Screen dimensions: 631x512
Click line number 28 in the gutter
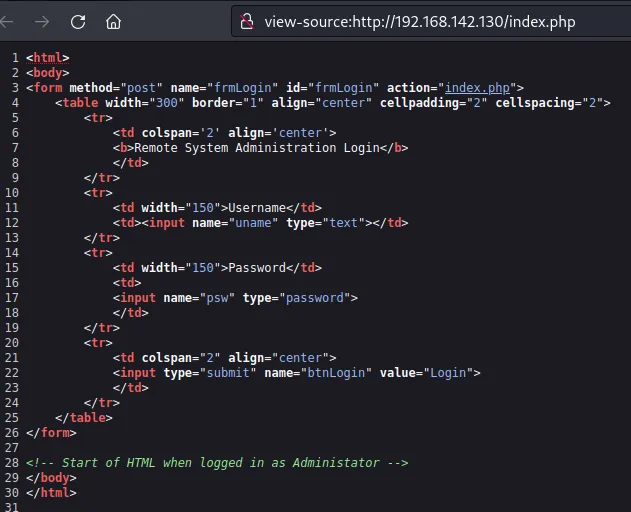[12, 463]
